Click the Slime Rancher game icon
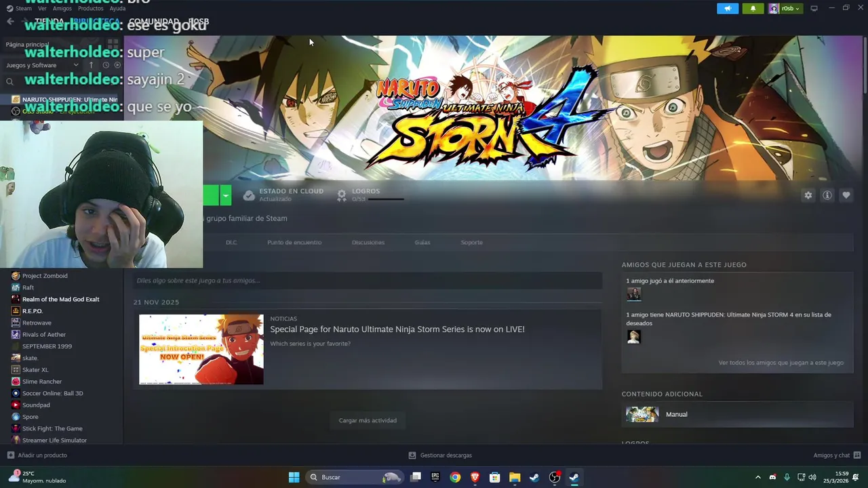The width and height of the screenshot is (868, 488). 16,382
